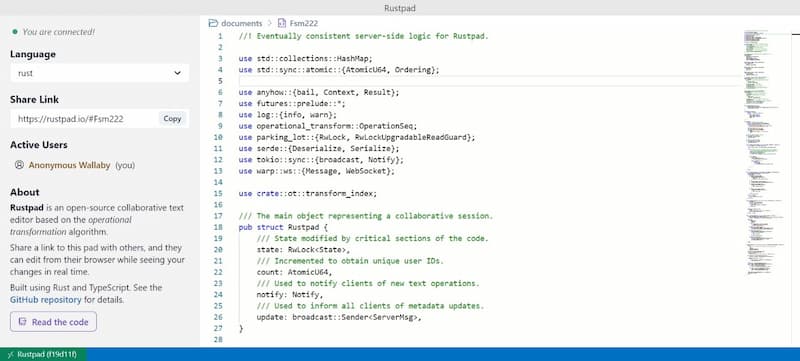Click the share link URL field
The image size is (800, 361).
(x=84, y=119)
